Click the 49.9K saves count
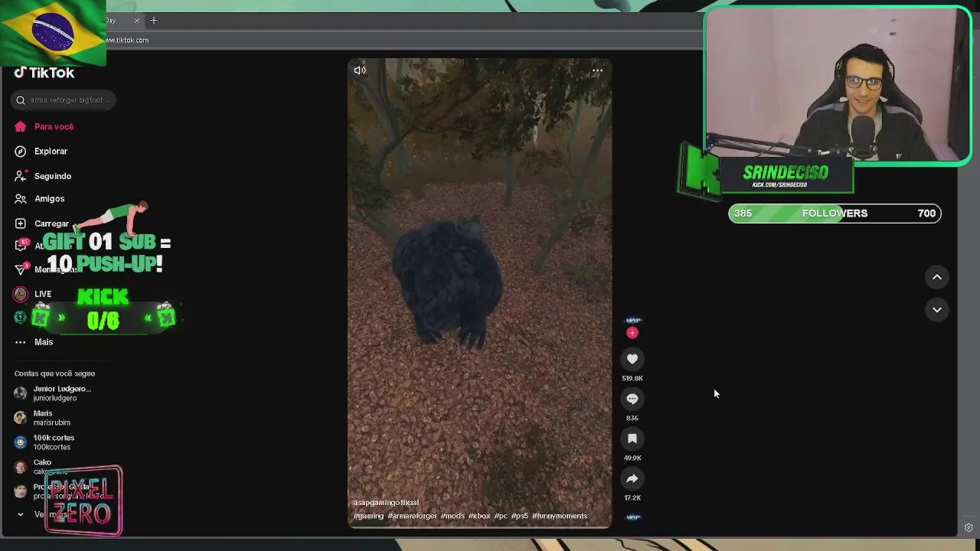This screenshot has width=980, height=551. [632, 458]
